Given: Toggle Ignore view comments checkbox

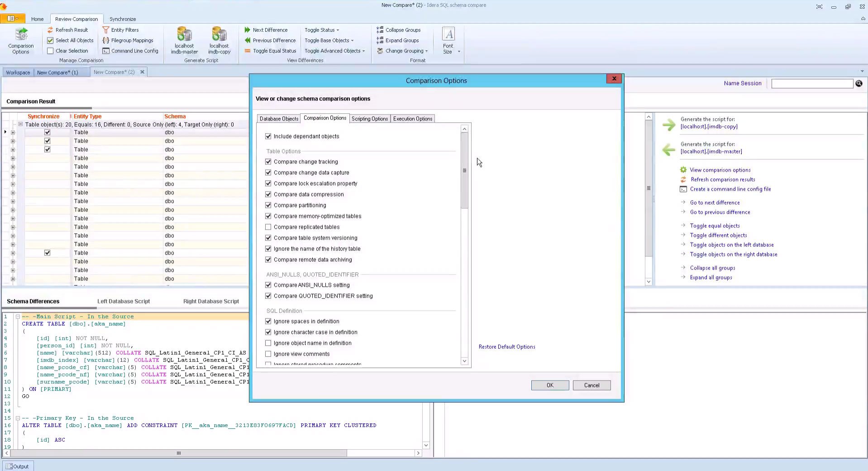Looking at the screenshot, I should 268,354.
